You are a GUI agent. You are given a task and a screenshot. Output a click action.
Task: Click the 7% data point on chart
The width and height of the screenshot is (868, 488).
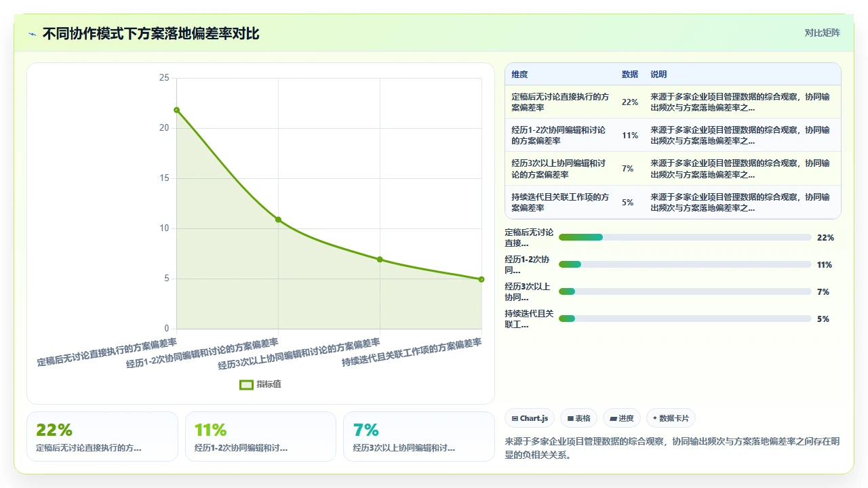380,260
